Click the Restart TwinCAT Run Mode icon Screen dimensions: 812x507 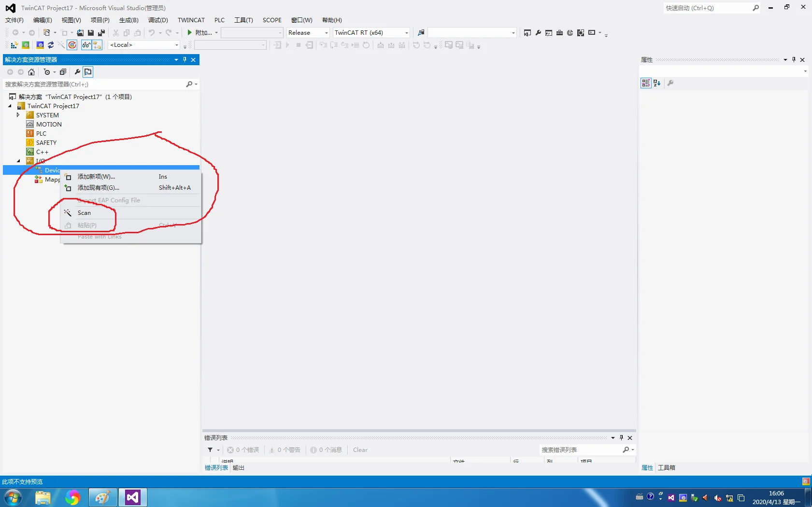[x=26, y=45]
